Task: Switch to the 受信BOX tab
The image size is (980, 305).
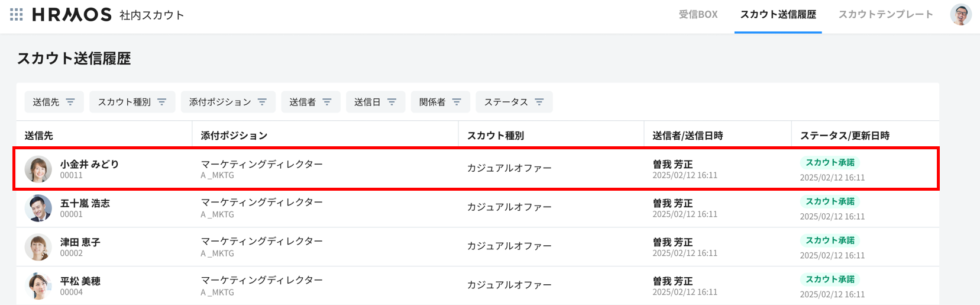Action: (x=698, y=15)
